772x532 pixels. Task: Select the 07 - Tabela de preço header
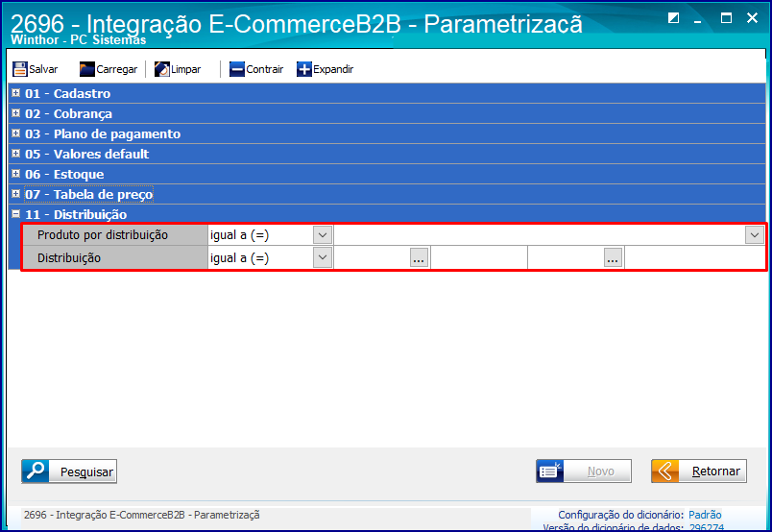(89, 195)
